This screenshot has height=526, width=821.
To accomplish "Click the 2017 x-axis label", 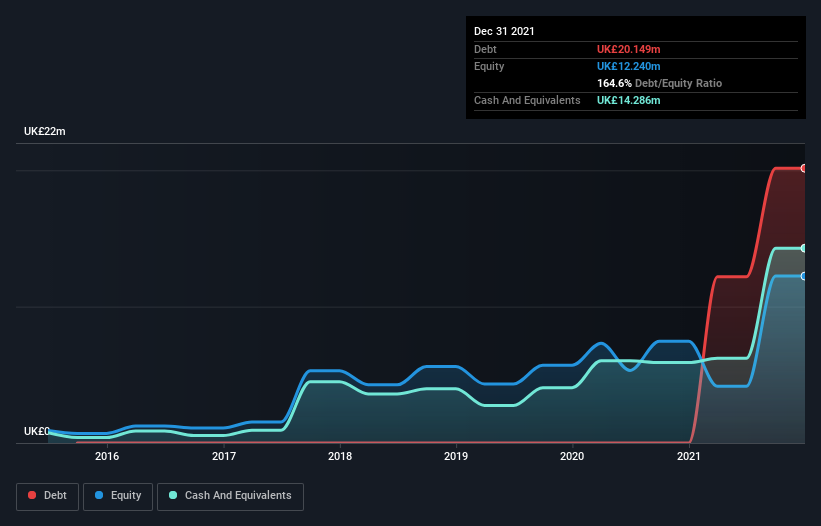I will (x=224, y=456).
